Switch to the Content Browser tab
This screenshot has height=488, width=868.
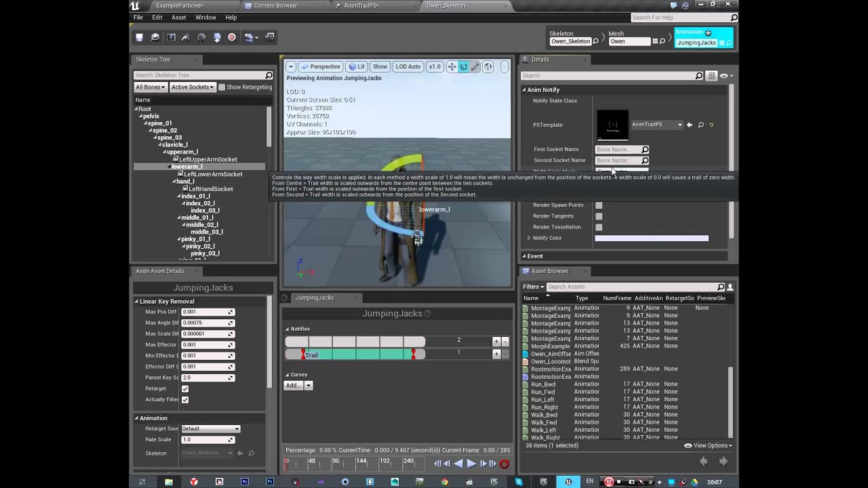(x=275, y=5)
